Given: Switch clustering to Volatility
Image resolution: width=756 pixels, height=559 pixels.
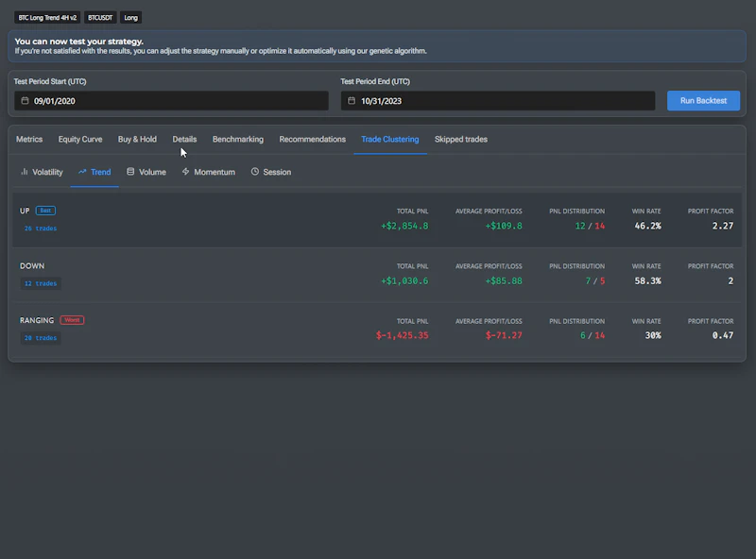Looking at the screenshot, I should (42, 172).
